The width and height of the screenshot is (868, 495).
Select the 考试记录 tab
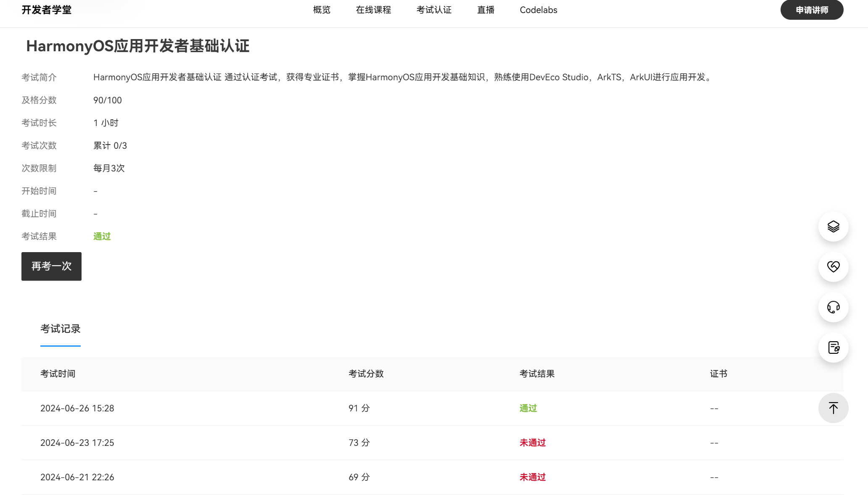click(x=61, y=329)
